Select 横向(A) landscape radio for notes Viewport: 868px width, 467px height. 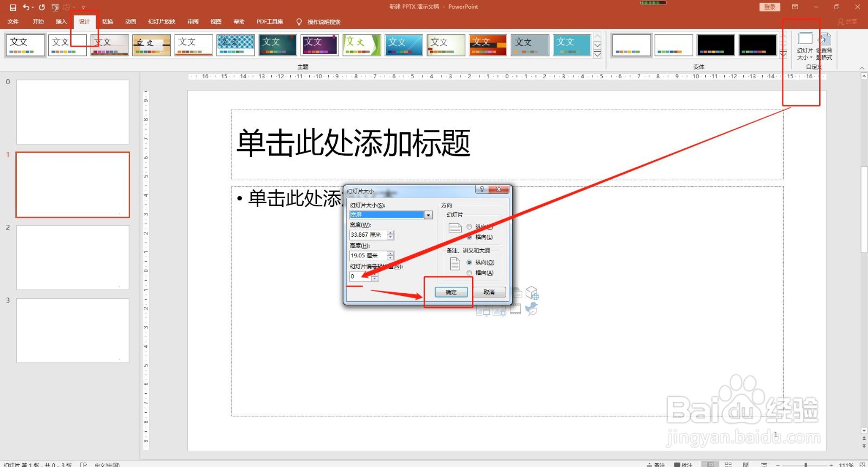pos(469,273)
